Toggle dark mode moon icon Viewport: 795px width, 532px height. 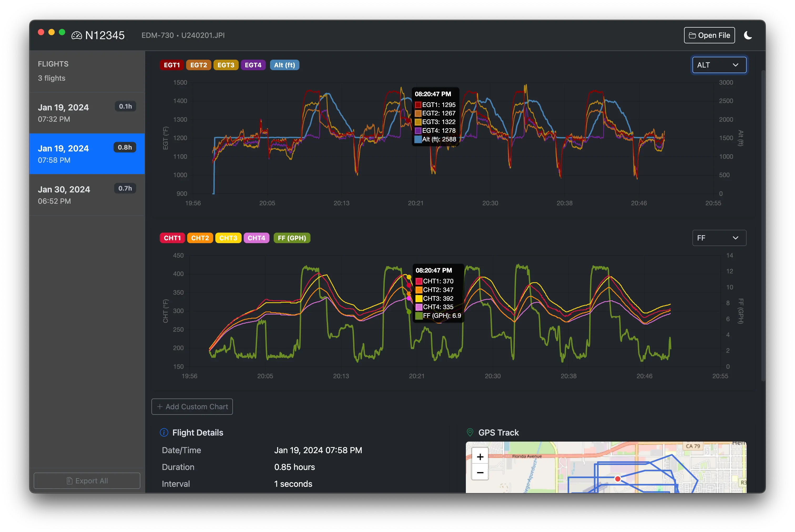748,35
